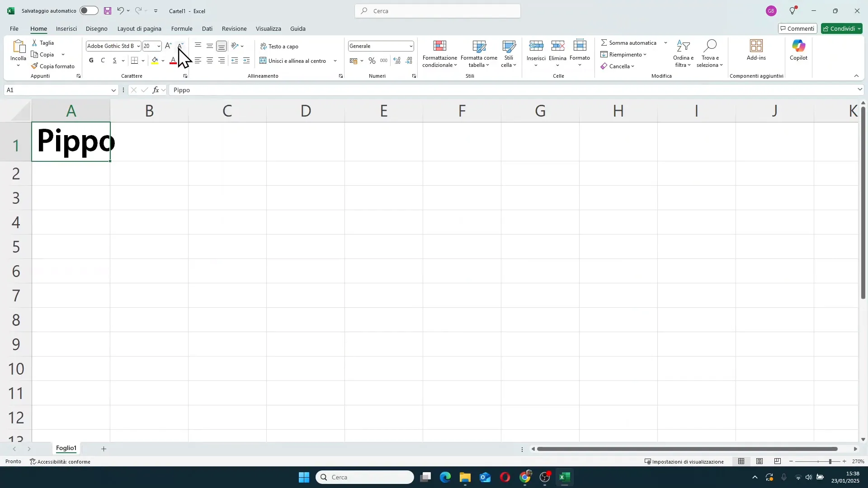The image size is (868, 488).
Task: Open the Revisione tab
Action: tap(234, 28)
